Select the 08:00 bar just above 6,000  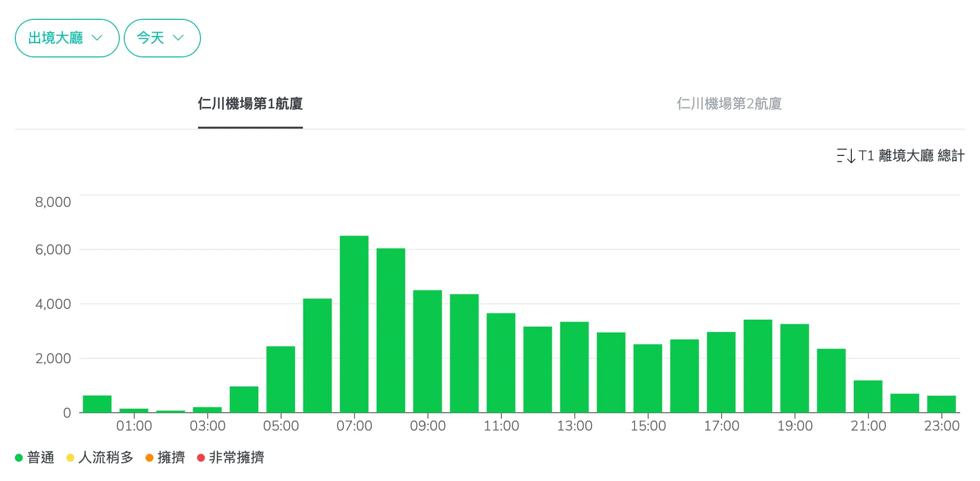point(391,330)
